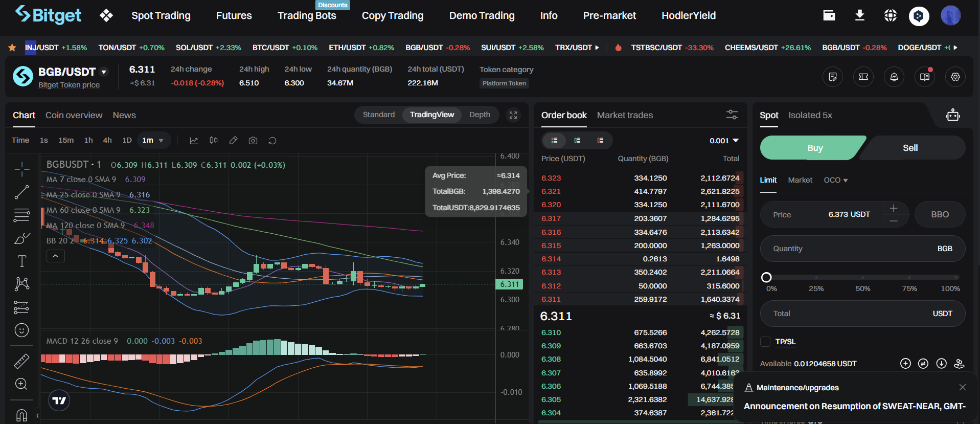
Task: Open the trading settings gear icon
Action: point(955,77)
